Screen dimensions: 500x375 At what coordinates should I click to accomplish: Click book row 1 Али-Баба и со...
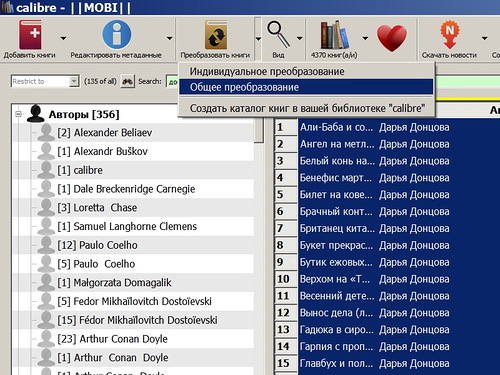coord(337,127)
